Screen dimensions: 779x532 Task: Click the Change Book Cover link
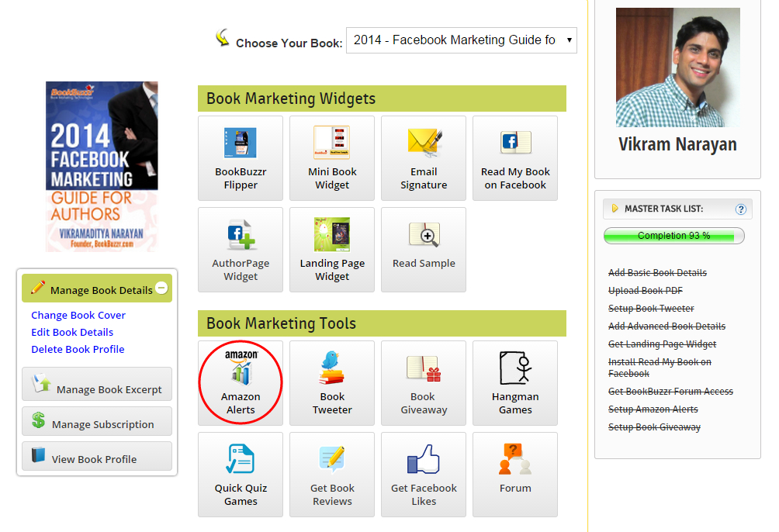click(x=78, y=315)
